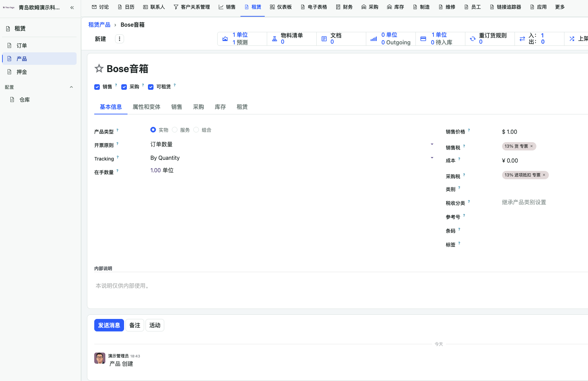The width and height of the screenshot is (588, 381).
Task: Open 物料清单 flask stat button
Action: (x=292, y=39)
